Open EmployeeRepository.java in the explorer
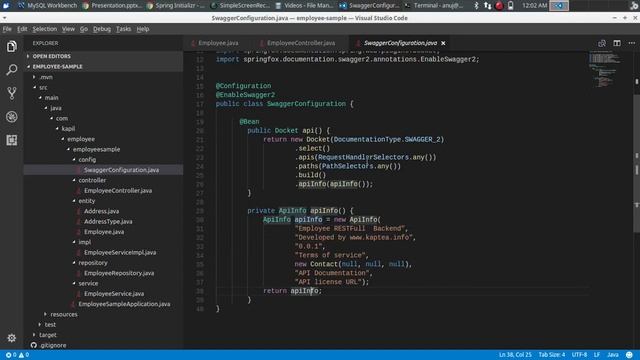The width and height of the screenshot is (640, 360). pyautogui.click(x=119, y=273)
